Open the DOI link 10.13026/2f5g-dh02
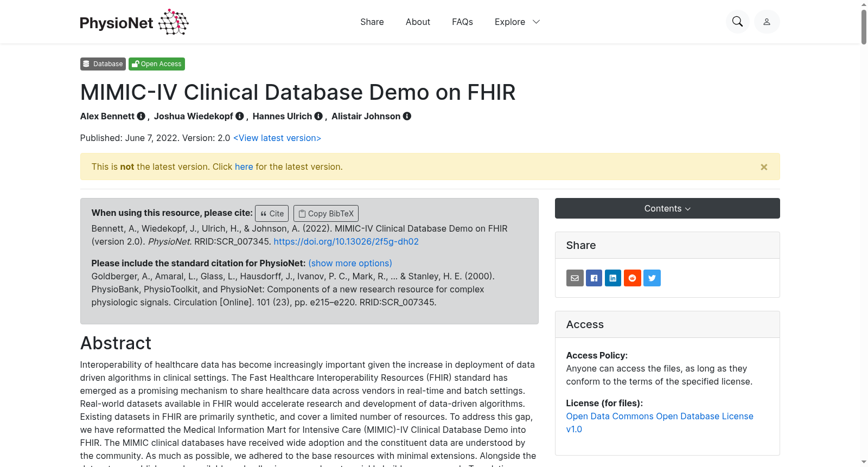This screenshot has height=467, width=868. coord(346,241)
